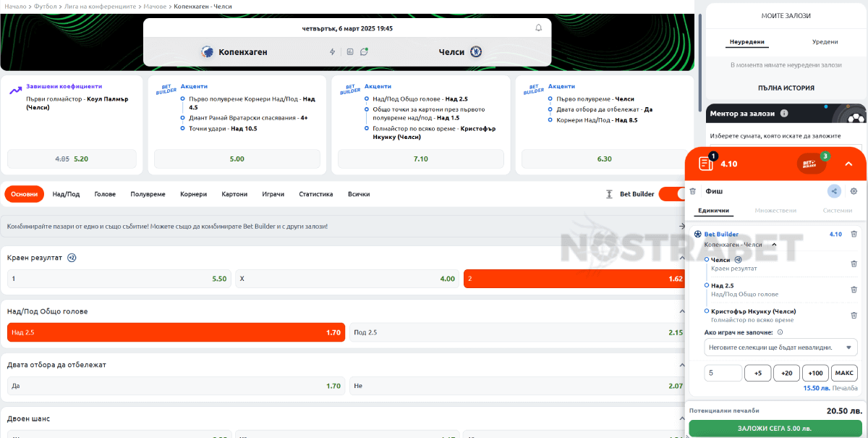Viewport: 868px width, 438px height.
Task: Clear the whole betslip with top trash icon
Action: coord(693,191)
